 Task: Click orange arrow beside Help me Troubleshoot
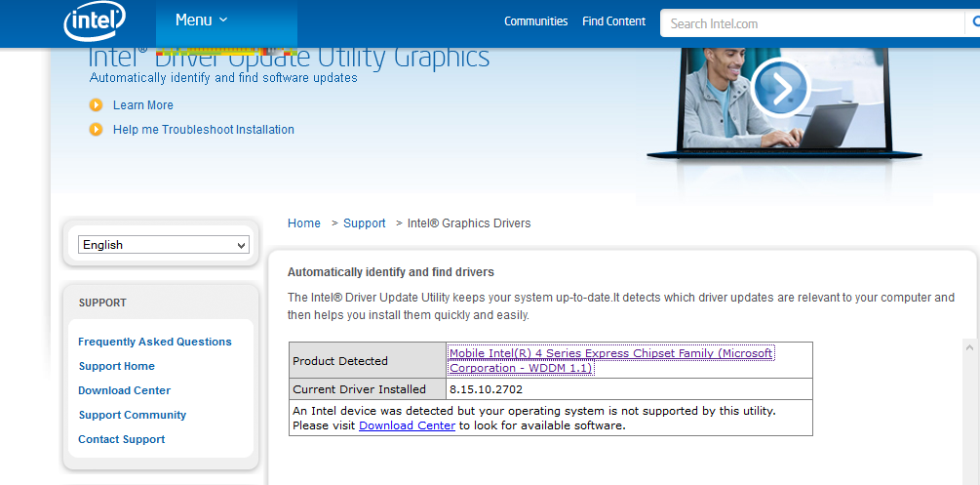click(x=96, y=130)
